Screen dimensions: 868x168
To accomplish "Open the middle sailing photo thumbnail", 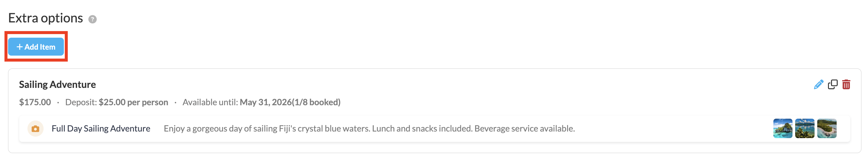I will coord(805,129).
